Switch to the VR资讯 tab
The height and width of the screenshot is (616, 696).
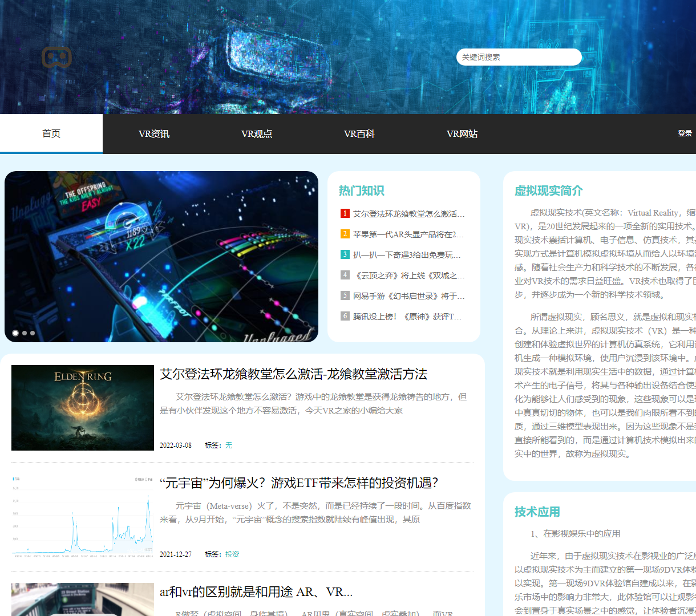click(x=154, y=133)
